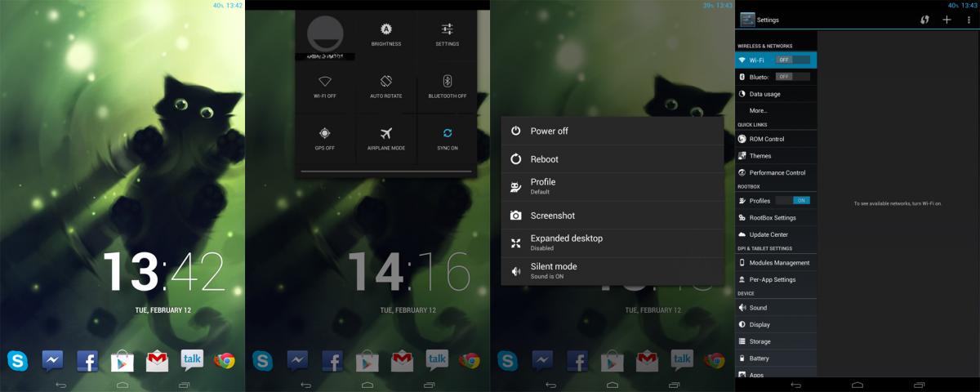Open Facebook on the quick settings screen's dock

(x=332, y=360)
